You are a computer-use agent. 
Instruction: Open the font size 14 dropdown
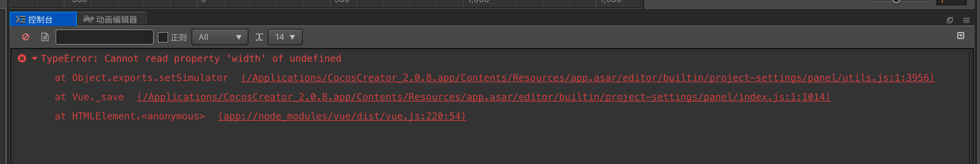pyautogui.click(x=285, y=37)
